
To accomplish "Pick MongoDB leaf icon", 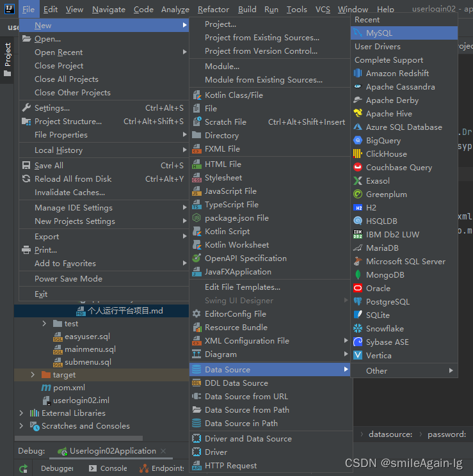I will click(x=358, y=274).
